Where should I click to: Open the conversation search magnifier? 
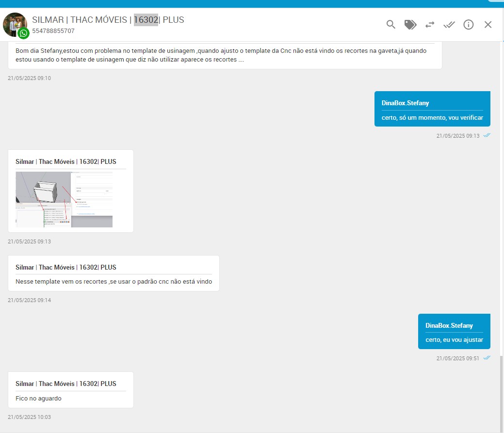click(391, 25)
